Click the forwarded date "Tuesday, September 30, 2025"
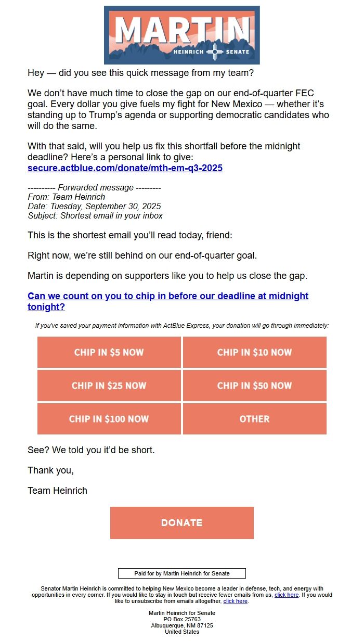The width and height of the screenshot is (364, 641). pos(106,206)
